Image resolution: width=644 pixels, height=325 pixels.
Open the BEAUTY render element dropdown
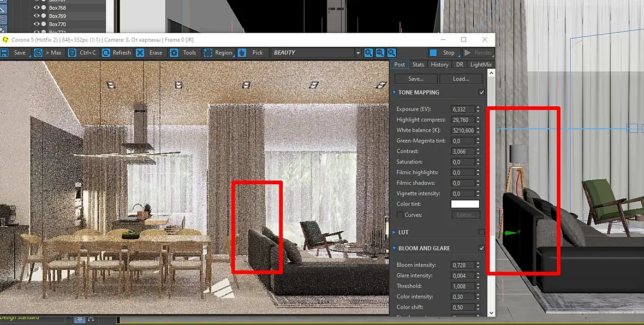point(357,52)
